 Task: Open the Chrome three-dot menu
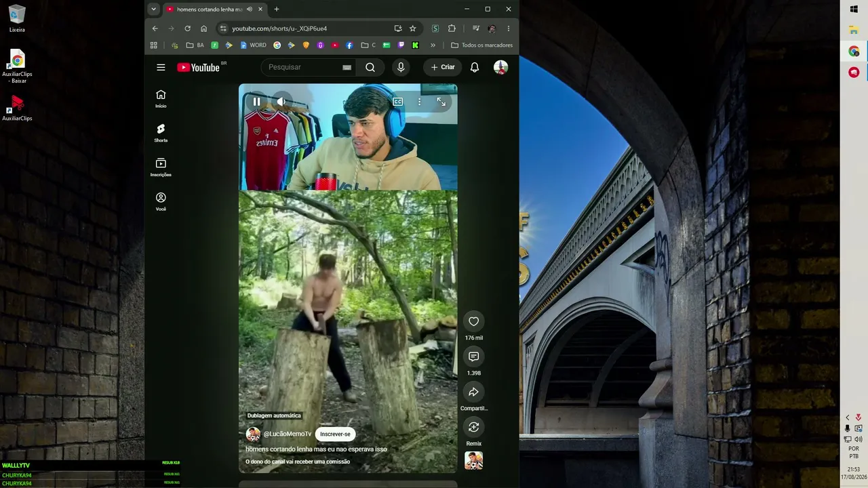click(509, 28)
